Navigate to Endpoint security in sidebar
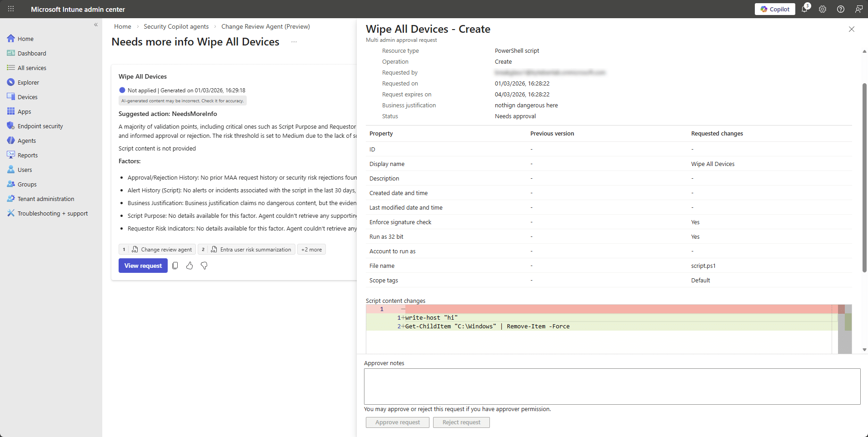 coord(40,126)
